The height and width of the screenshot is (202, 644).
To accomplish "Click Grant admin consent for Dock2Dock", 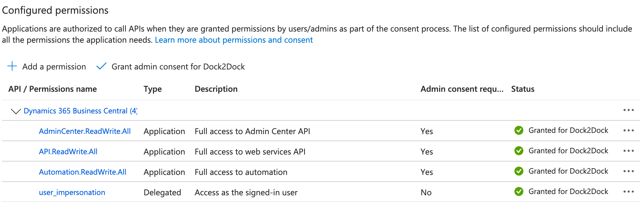I will (171, 67).
